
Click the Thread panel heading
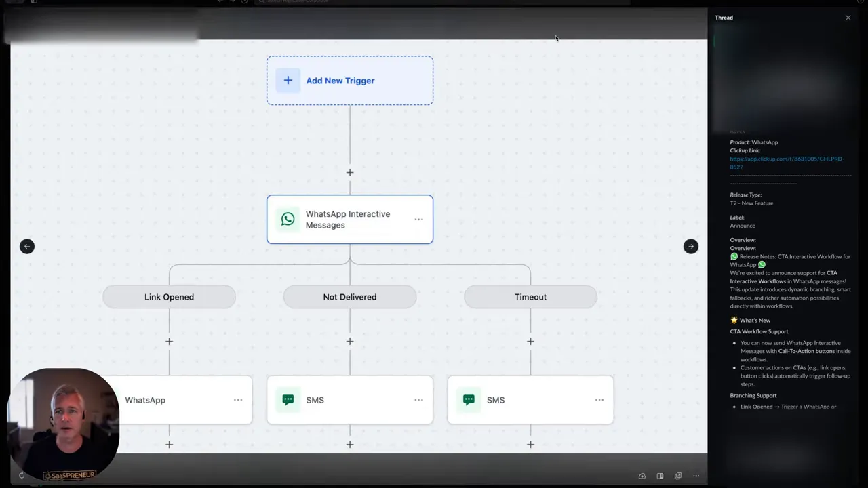[724, 18]
